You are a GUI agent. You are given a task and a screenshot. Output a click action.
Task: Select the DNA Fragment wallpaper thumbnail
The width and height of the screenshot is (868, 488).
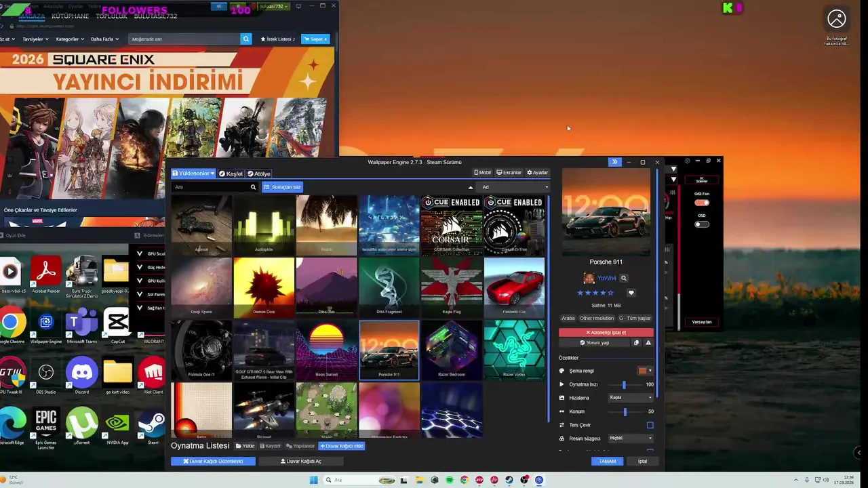389,287
